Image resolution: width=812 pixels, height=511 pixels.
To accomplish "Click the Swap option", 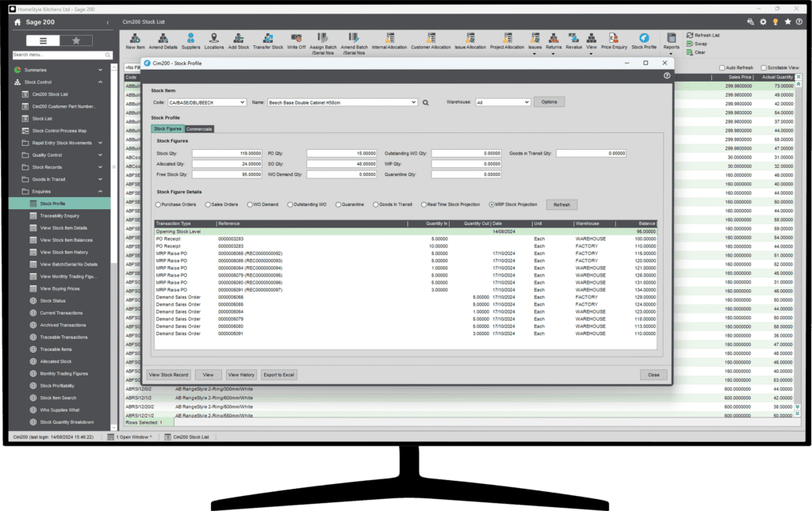I will click(697, 44).
